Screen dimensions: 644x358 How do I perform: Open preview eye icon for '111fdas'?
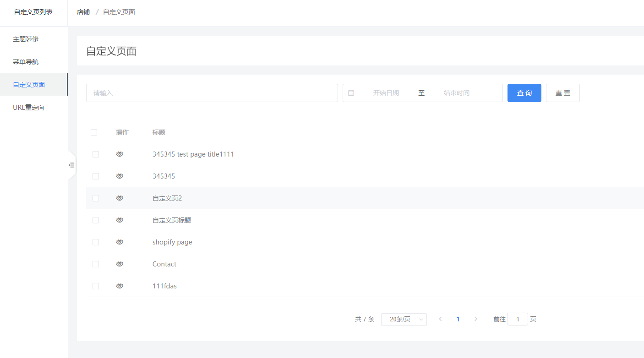coord(120,286)
